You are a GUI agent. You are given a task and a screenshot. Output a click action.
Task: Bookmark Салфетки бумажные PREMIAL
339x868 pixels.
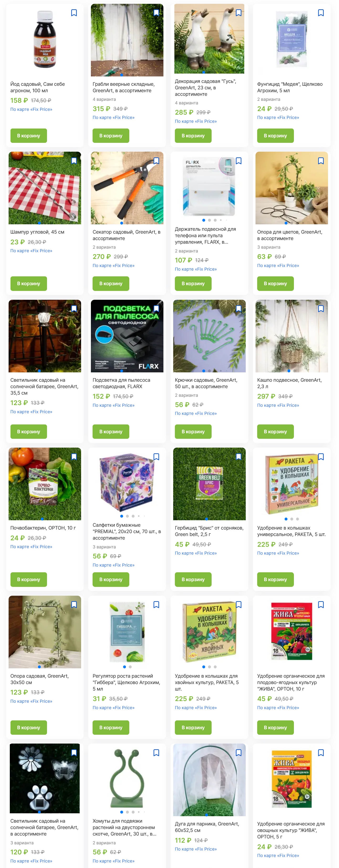click(x=156, y=457)
